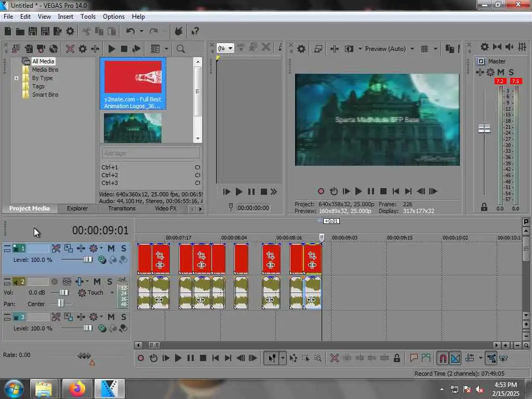
Task: Click the Undo arrow button
Action: pos(130,32)
